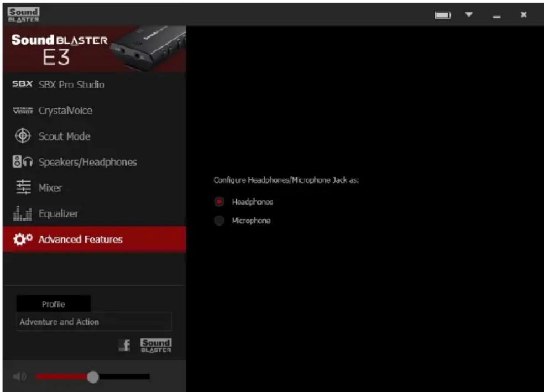The height and width of the screenshot is (392, 544).
Task: Open the Facebook page icon
Action: (x=124, y=345)
